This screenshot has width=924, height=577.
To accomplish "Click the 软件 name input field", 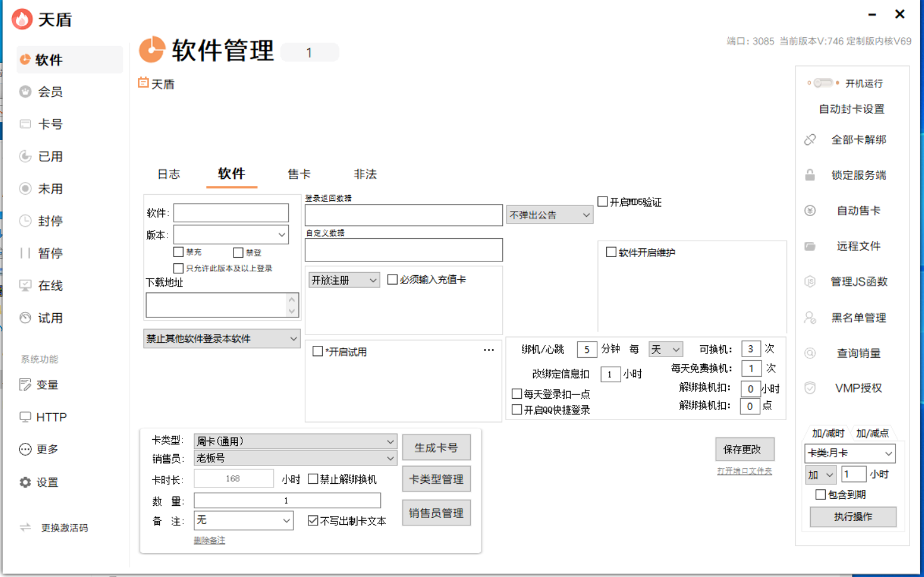I will [231, 213].
